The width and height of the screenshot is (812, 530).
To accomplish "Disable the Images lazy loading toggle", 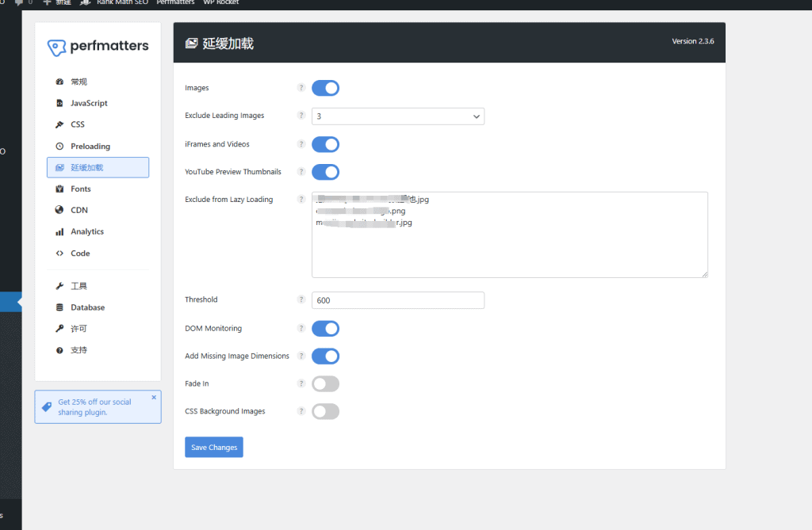I will pyautogui.click(x=325, y=88).
